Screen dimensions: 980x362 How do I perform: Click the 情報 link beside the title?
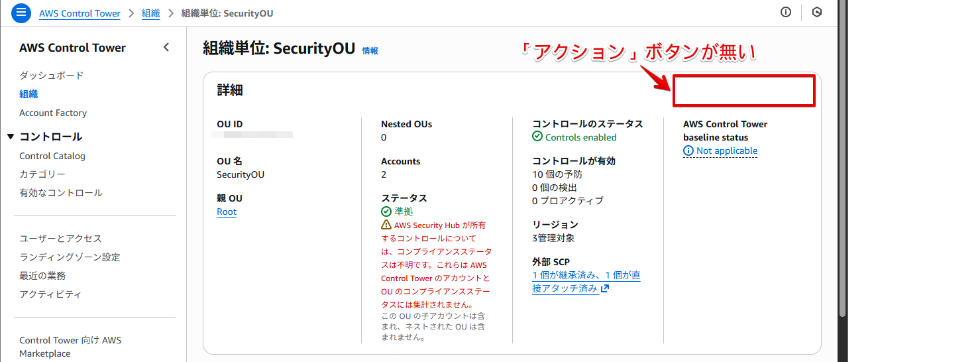[x=370, y=50]
